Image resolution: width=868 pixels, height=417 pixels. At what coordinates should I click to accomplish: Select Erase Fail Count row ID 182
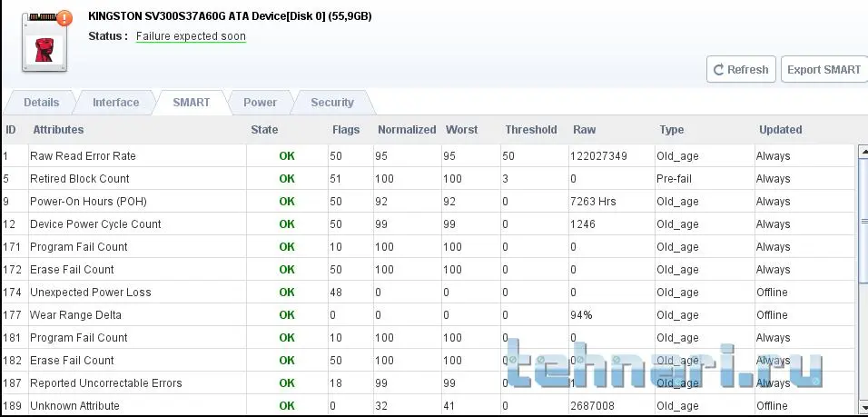[x=429, y=361]
